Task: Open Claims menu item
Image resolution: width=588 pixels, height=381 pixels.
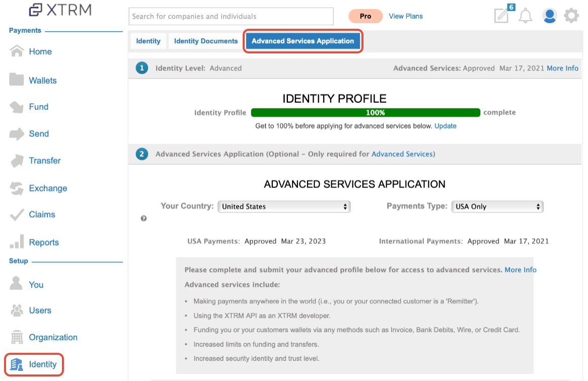Action: (x=42, y=214)
